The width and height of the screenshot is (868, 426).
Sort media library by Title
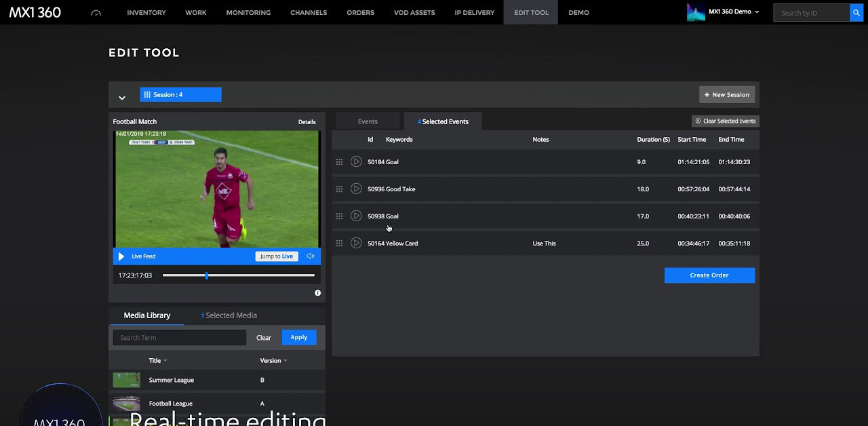tap(158, 361)
